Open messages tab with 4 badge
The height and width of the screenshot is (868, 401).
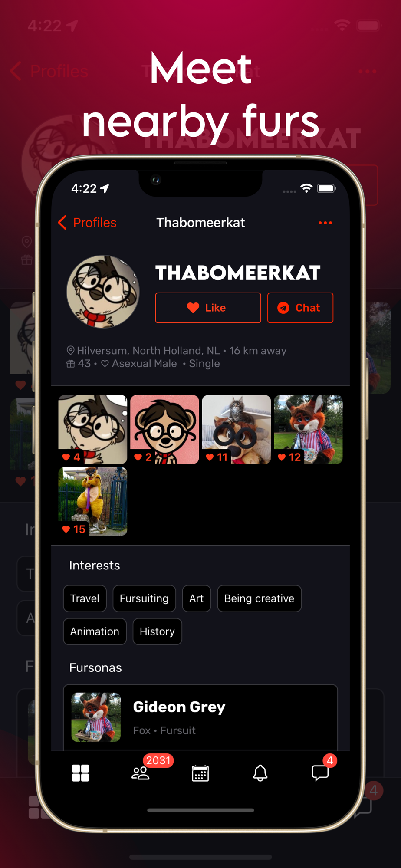click(320, 773)
